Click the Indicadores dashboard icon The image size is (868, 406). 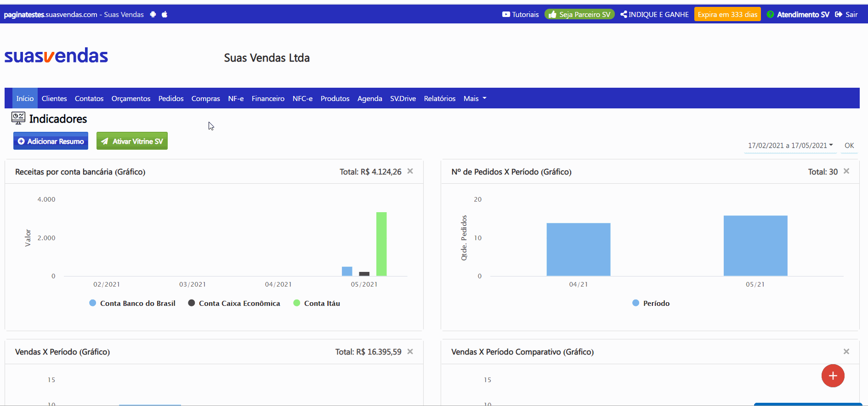[18, 118]
